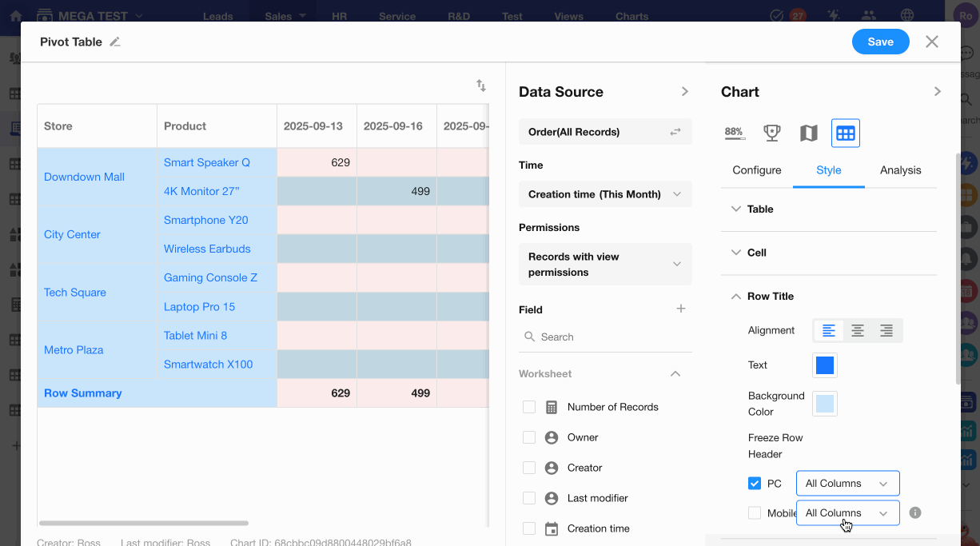The image size is (980, 546).
Task: Uncheck the PC freeze row header checkbox
Action: pyautogui.click(x=755, y=483)
